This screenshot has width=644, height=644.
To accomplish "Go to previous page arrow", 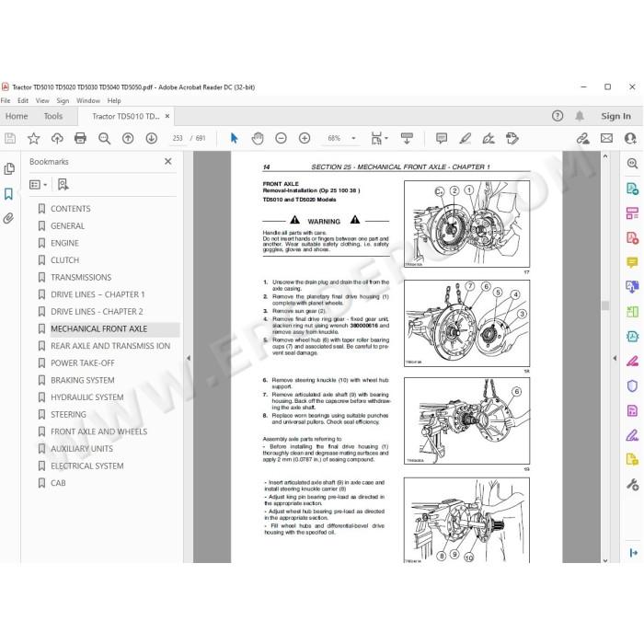I will point(128,138).
